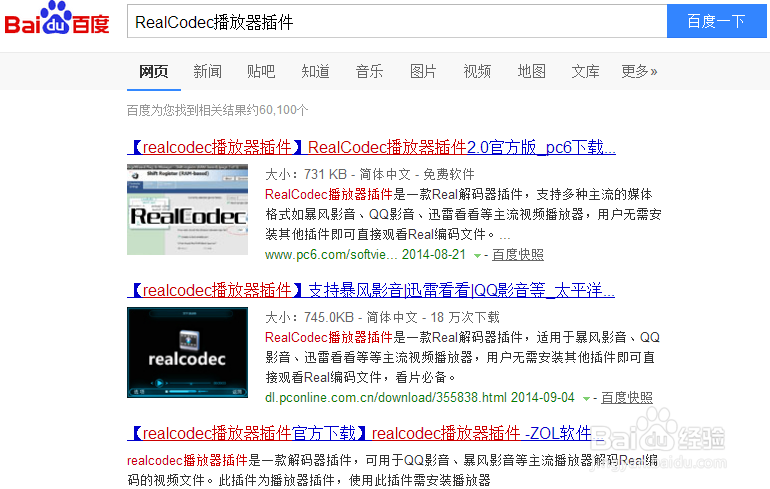Click the Baidu logo
Image resolution: width=770 pixels, height=489 pixels.
pyautogui.click(x=56, y=19)
